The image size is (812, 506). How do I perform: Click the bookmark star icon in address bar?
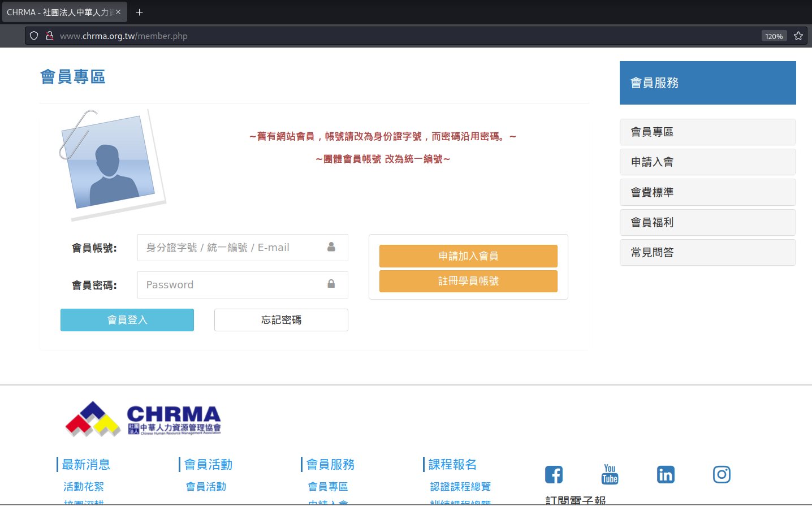(798, 36)
